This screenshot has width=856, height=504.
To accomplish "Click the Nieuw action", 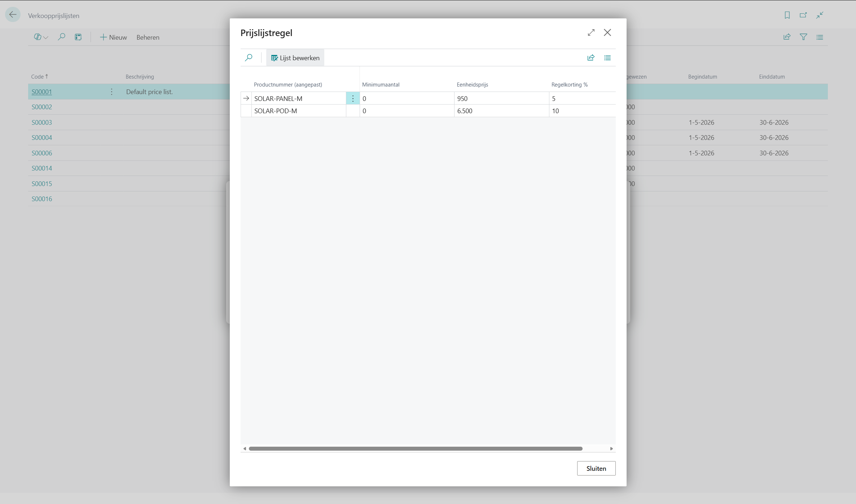I will pos(113,37).
